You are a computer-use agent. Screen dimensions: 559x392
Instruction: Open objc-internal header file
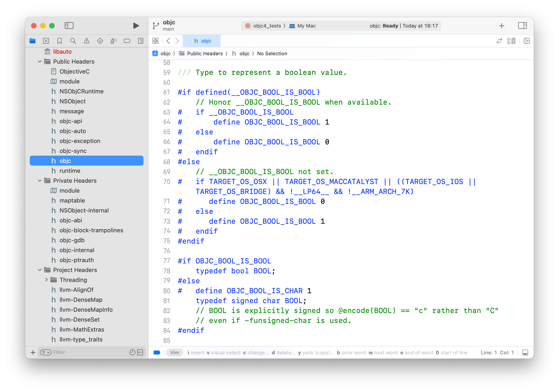[x=77, y=250]
